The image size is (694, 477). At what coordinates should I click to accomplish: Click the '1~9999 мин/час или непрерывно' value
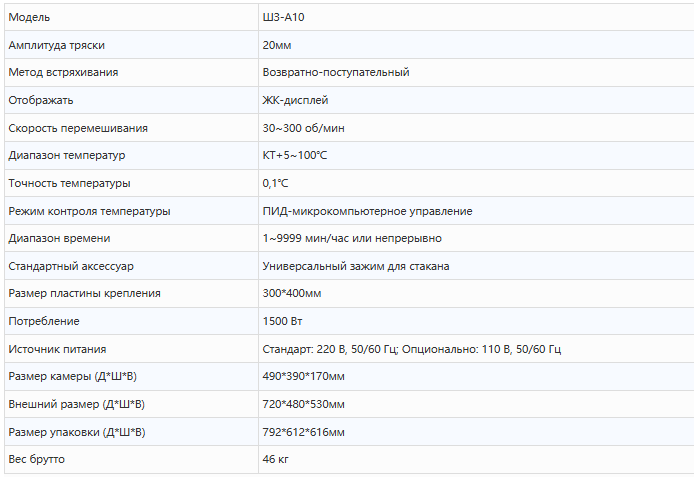pyautogui.click(x=351, y=238)
